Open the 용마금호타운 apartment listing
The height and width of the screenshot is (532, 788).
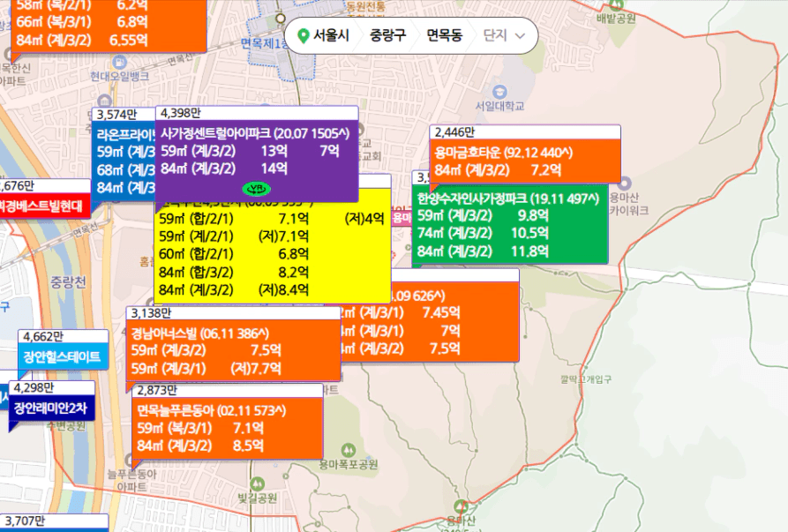[503, 152]
